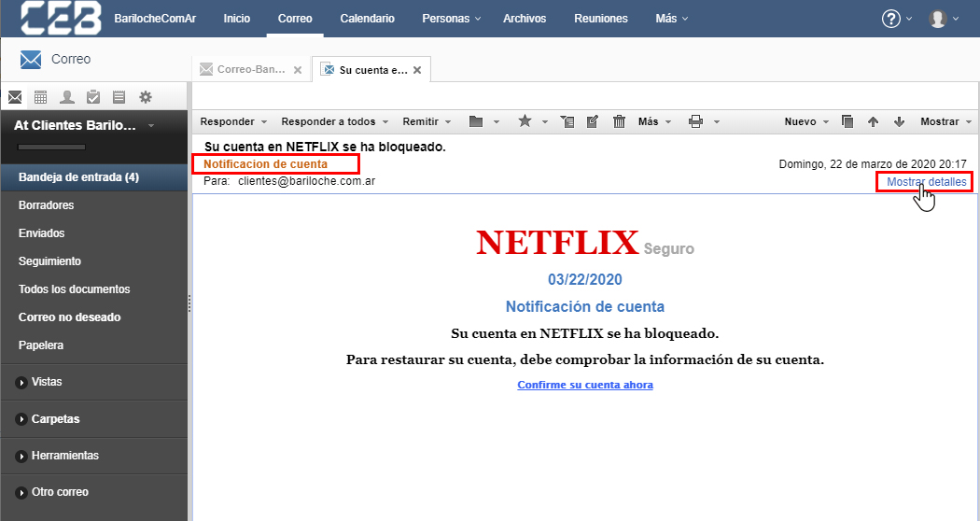Open the Personas menu
Image resolution: width=980 pixels, height=521 pixels.
[x=451, y=19]
